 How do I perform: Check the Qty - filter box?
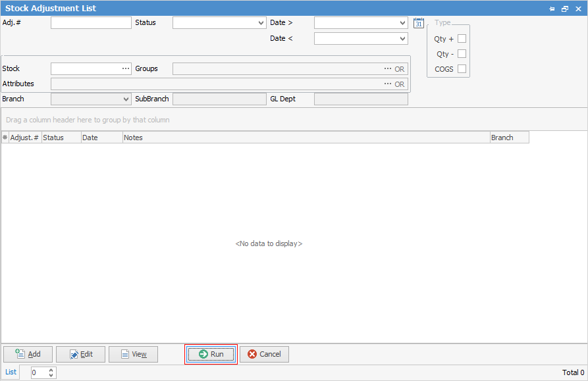462,53
